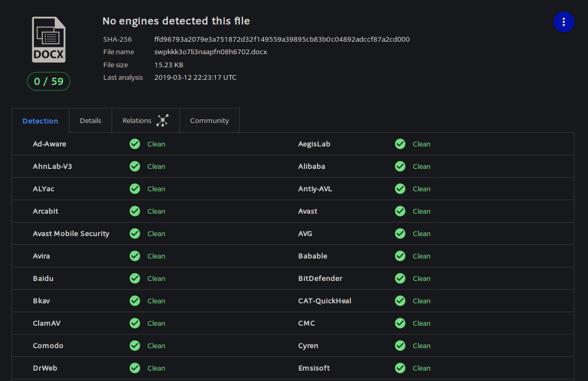The height and width of the screenshot is (381, 588).
Task: Click the Cyren engine name
Action: tap(308, 346)
